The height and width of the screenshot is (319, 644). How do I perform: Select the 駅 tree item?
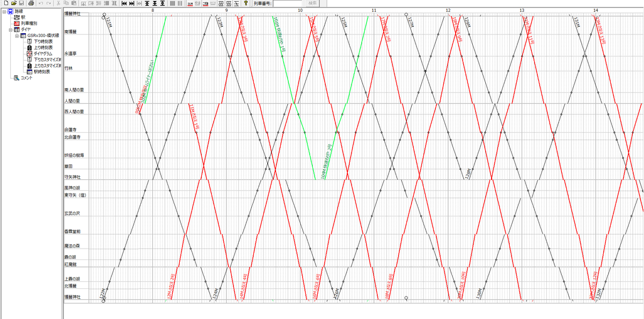tap(23, 17)
